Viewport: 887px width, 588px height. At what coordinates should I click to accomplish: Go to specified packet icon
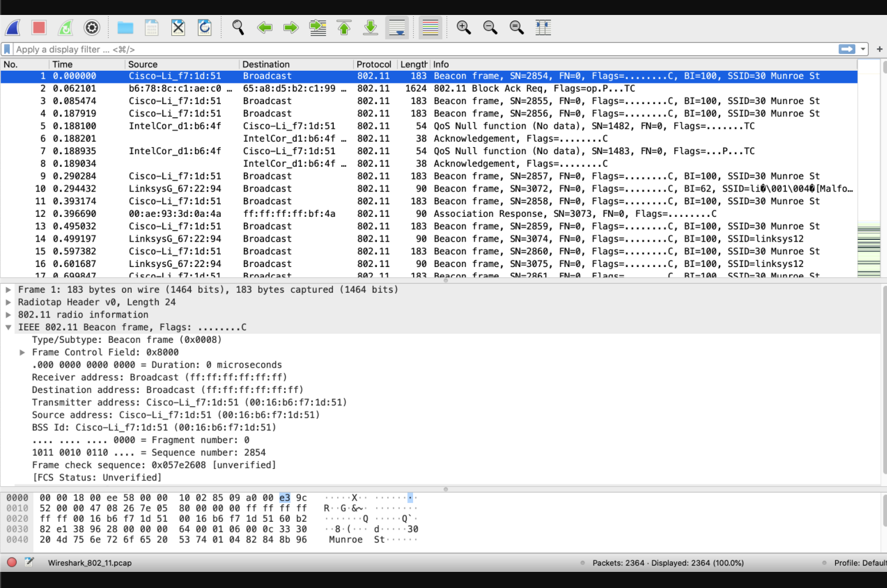[318, 28]
